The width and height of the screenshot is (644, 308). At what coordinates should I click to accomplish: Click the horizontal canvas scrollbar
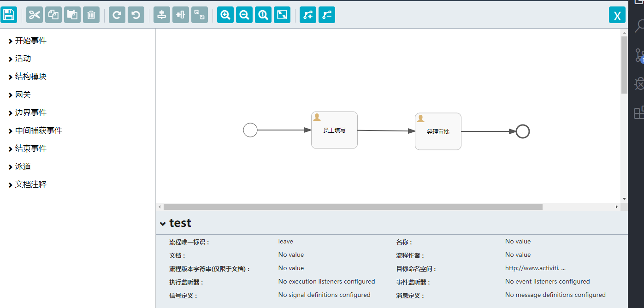click(353, 207)
